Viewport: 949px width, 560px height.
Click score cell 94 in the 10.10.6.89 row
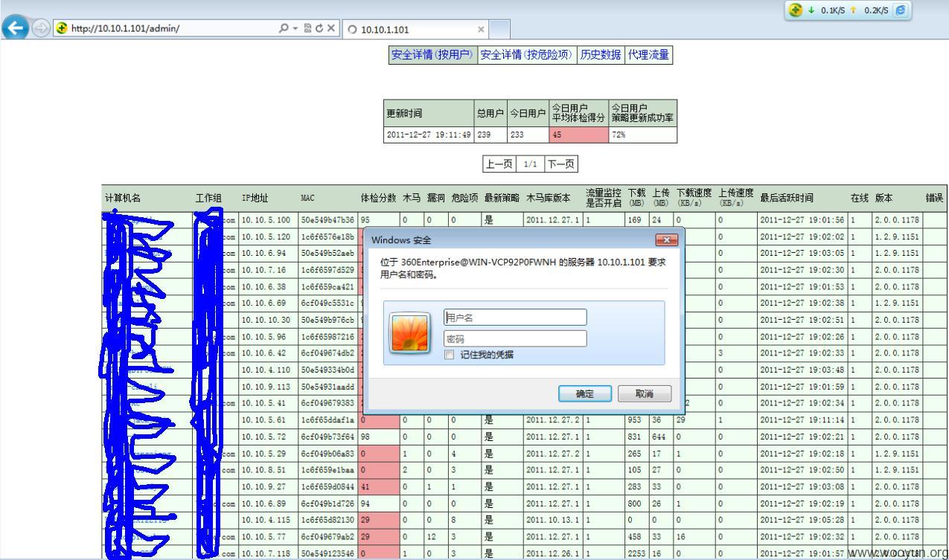click(379, 503)
